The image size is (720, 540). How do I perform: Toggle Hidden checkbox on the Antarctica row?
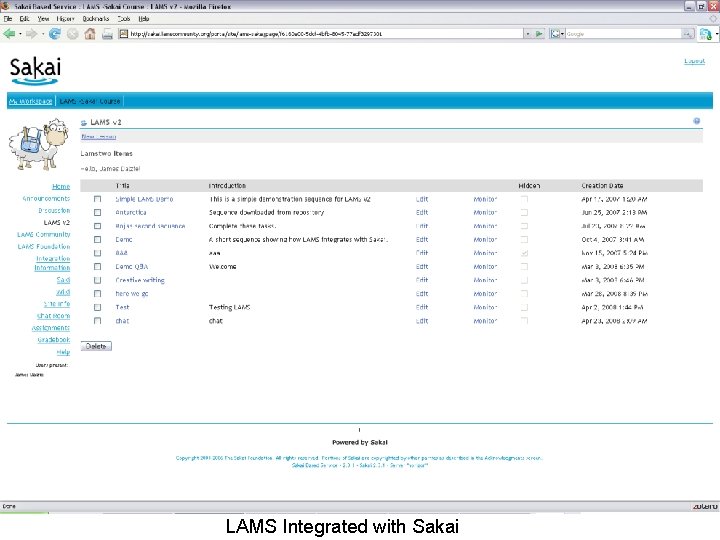pyautogui.click(x=524, y=213)
